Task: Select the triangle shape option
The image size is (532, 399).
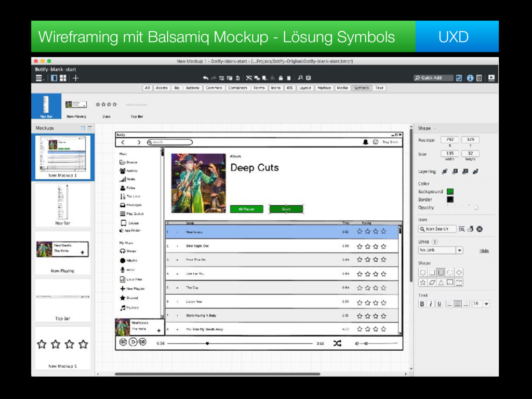Action: click(441, 282)
